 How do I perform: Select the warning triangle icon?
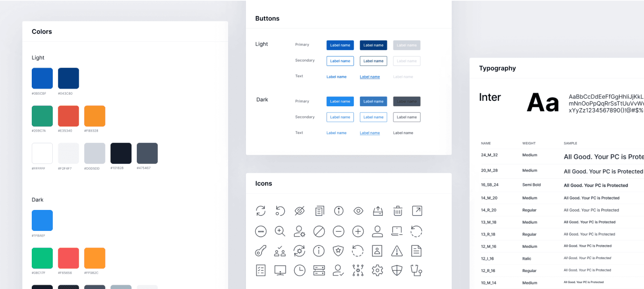tap(397, 251)
